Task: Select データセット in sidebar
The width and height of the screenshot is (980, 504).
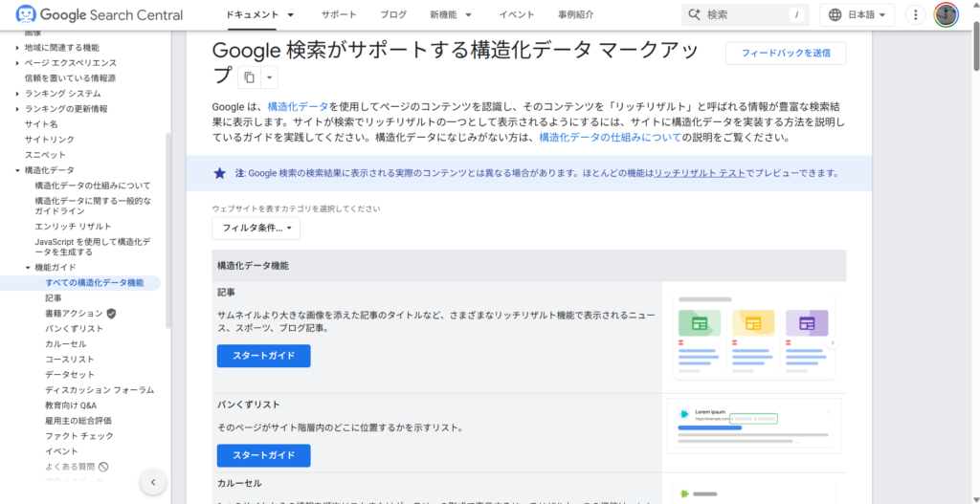Action: point(70,375)
